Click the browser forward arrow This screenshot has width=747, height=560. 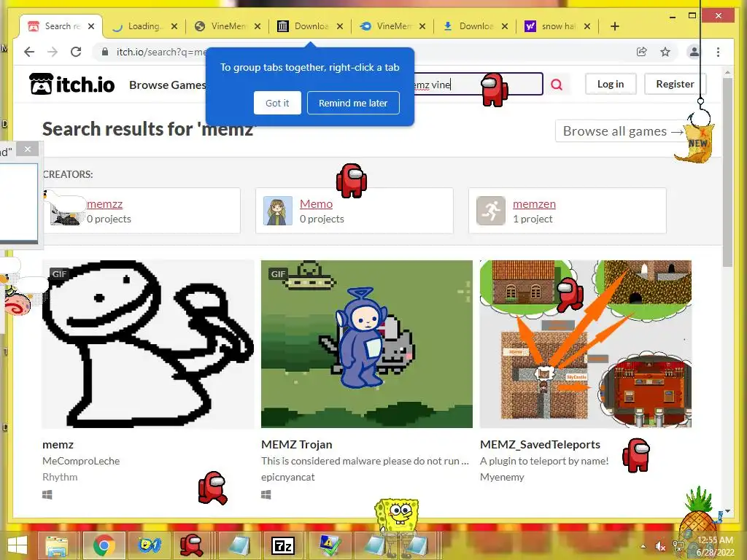coord(53,52)
